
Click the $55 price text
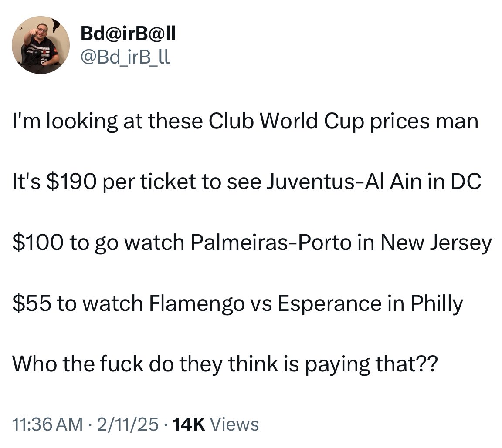[31, 303]
